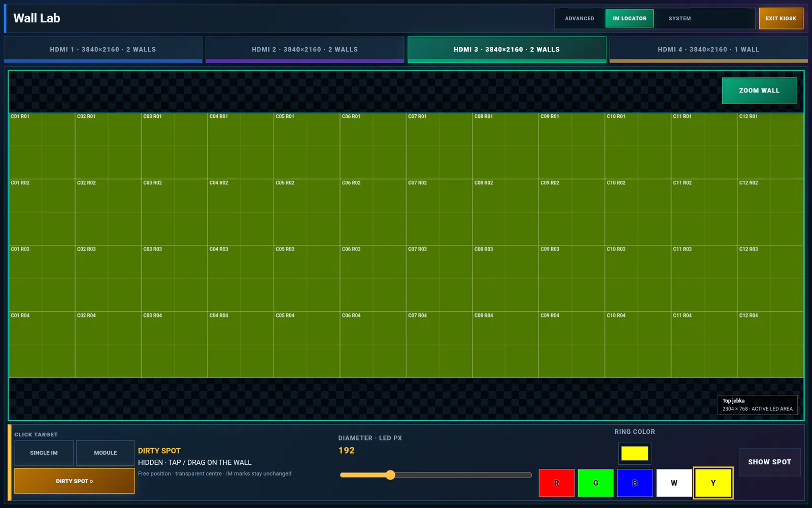Click wall module C06 R02
This screenshot has height=508, width=812.
pos(373,212)
